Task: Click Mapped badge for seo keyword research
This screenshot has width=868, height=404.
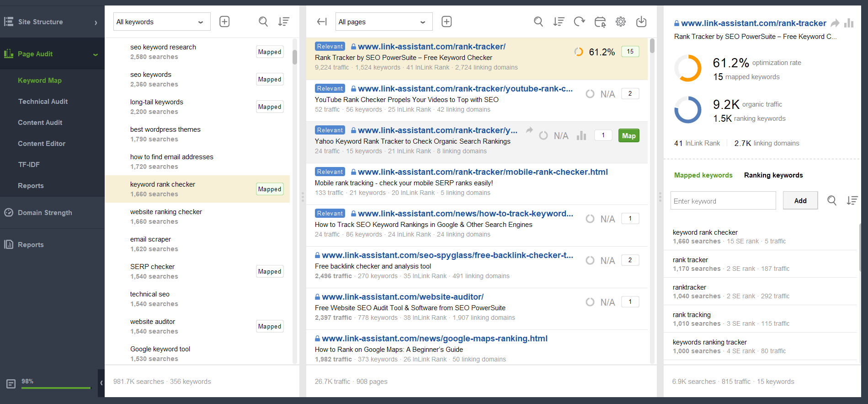Action: pyautogui.click(x=270, y=52)
